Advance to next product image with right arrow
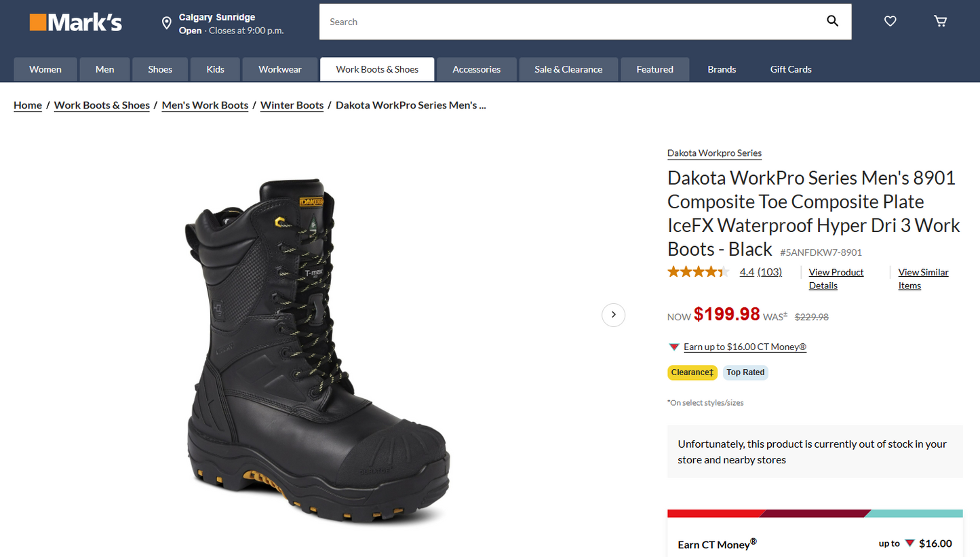980x557 pixels. click(x=613, y=315)
